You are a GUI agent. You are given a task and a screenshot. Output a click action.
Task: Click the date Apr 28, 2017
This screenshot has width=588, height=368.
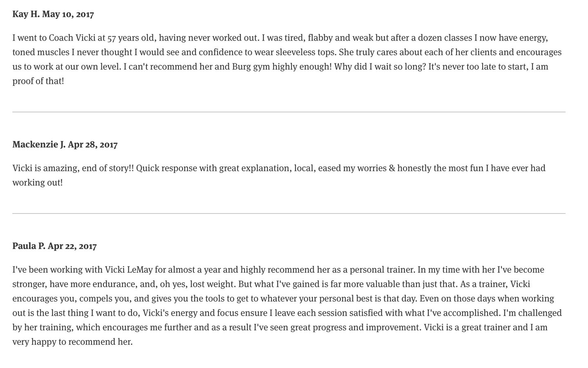tap(93, 144)
